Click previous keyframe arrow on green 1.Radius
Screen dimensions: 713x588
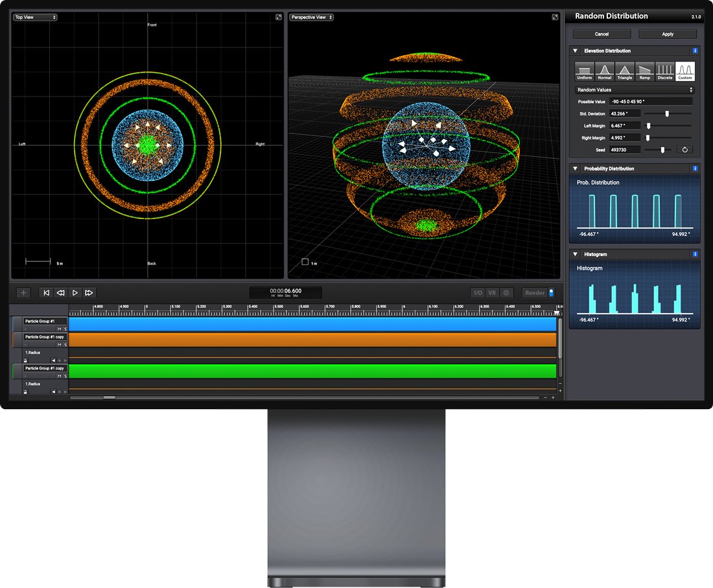click(53, 392)
